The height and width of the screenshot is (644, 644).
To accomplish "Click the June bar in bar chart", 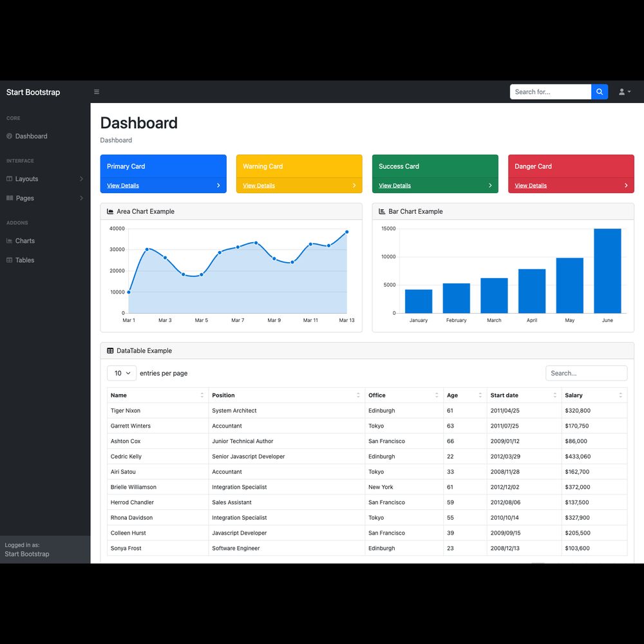I will pos(607,271).
